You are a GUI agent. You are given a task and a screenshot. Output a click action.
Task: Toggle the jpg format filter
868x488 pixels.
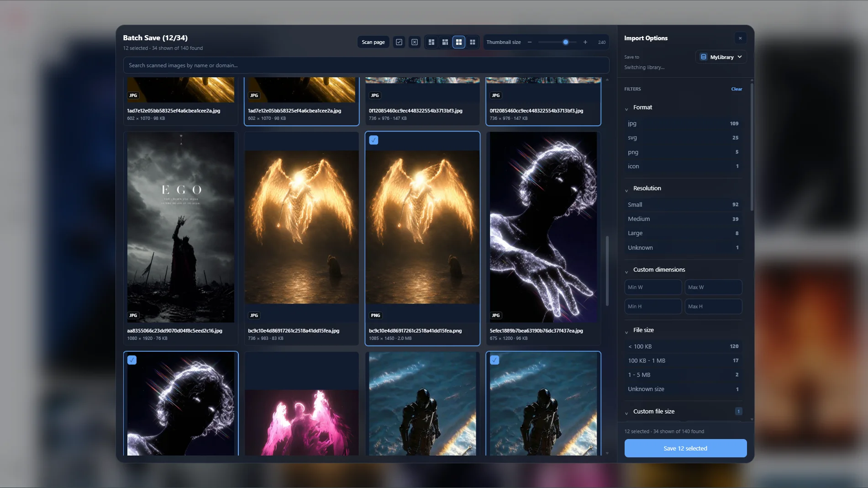point(683,123)
